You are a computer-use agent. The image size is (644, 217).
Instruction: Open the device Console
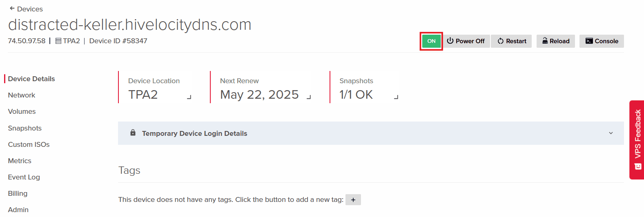pos(602,41)
